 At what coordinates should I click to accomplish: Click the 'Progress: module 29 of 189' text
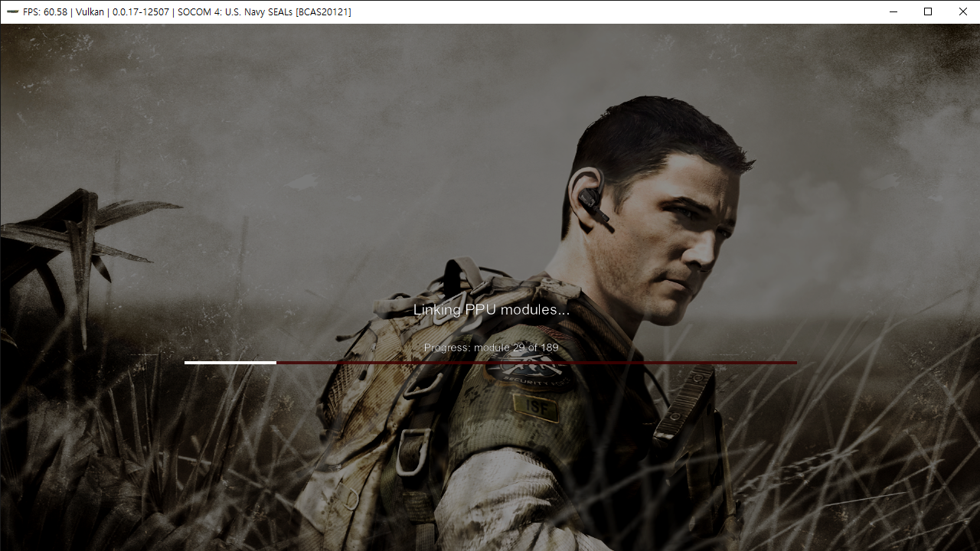pos(492,347)
